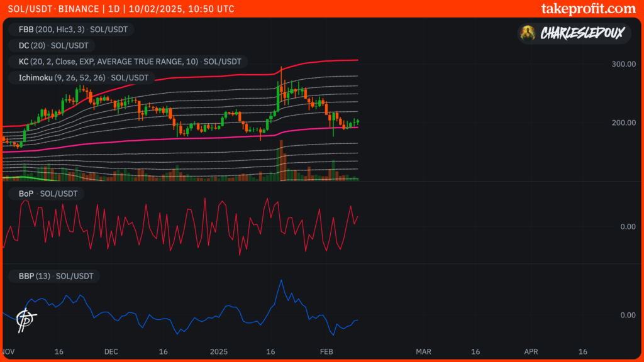Select the 2025 marker on time axis

point(218,351)
